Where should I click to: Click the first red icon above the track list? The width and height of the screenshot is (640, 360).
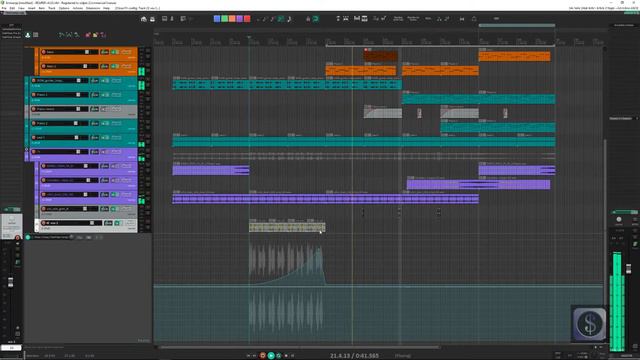point(88,35)
